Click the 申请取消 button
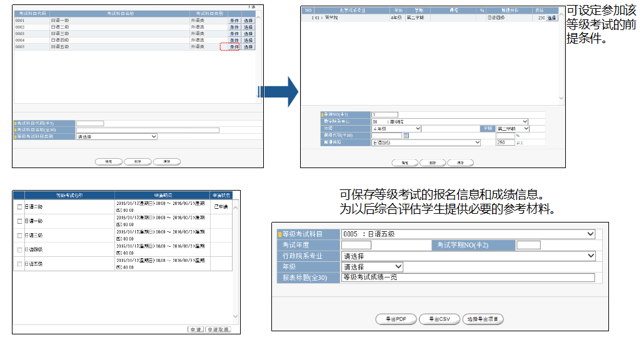644x350 pixels. pyautogui.click(x=218, y=329)
